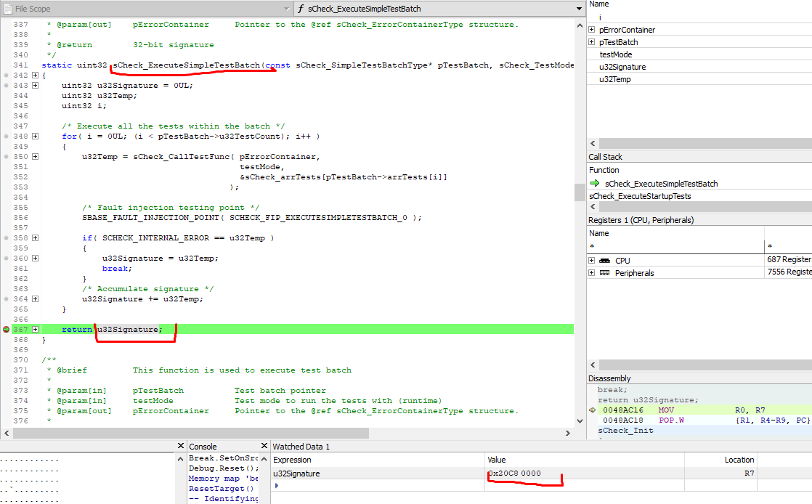The height and width of the screenshot is (504, 812).
Task: Click the green current-frame arrow in Call Stack
Action: (x=595, y=183)
